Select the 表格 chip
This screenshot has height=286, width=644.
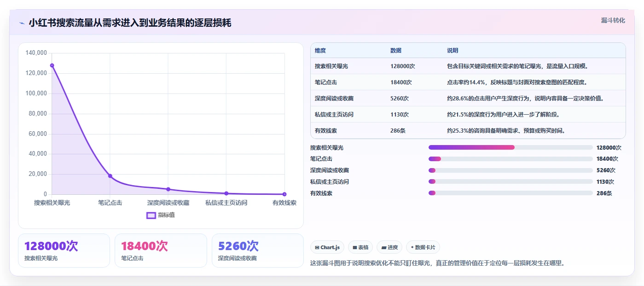click(360, 247)
